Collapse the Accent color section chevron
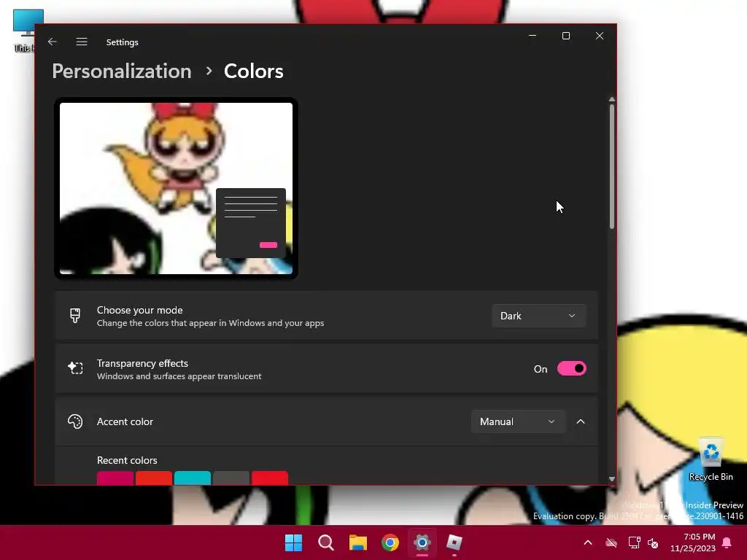The image size is (747, 560). (x=581, y=421)
